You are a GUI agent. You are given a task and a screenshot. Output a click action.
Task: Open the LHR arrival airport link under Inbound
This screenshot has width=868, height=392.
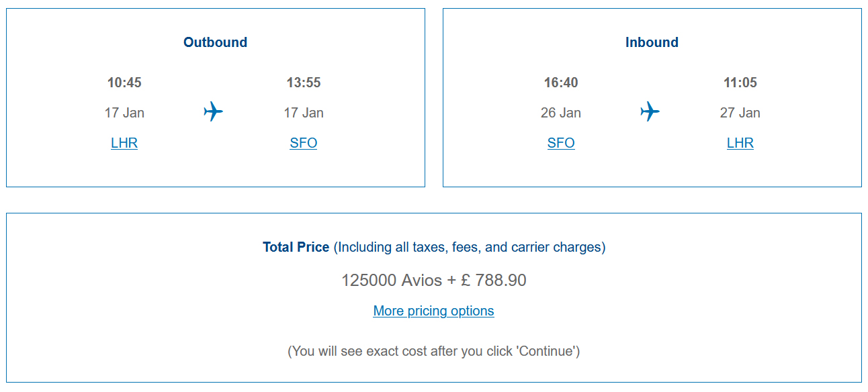[740, 143]
